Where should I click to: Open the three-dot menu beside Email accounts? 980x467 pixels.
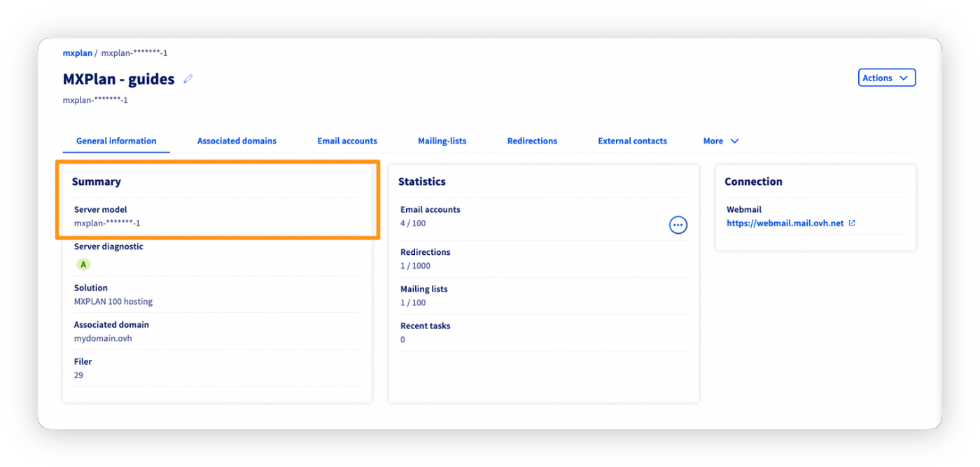678,225
